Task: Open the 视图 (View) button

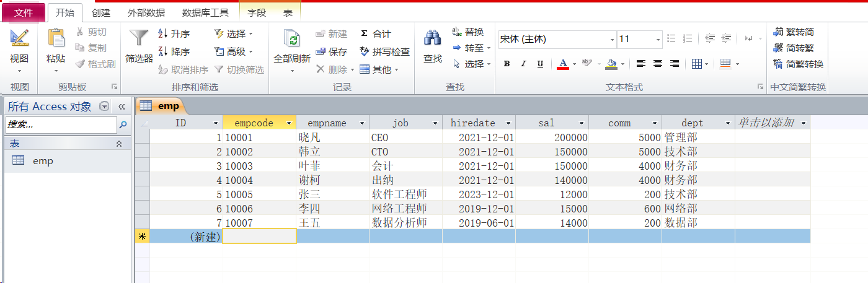Action: [19, 52]
